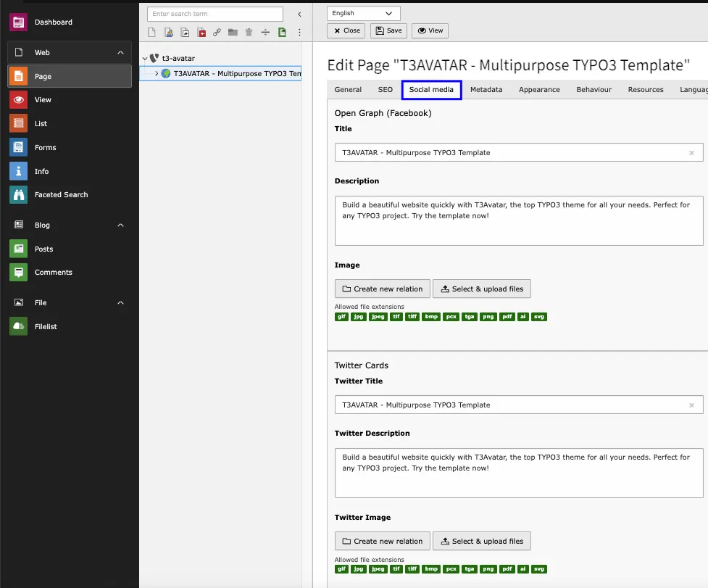Click the Edit Page heading text
708x588 pixels.
point(509,65)
